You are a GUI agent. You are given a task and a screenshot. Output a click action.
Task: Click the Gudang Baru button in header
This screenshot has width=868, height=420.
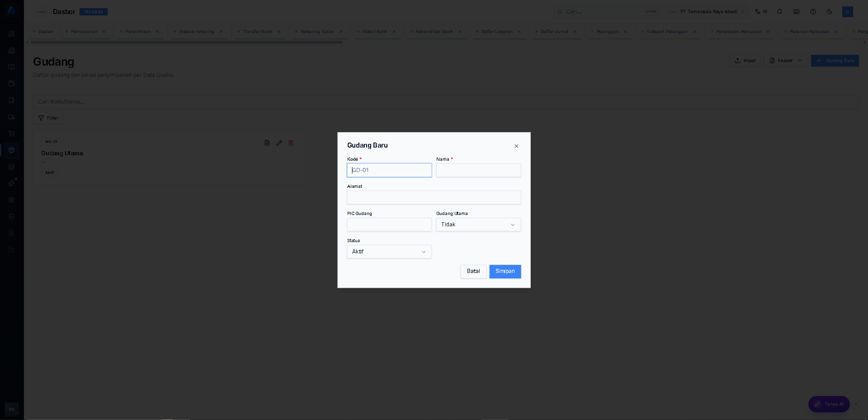[x=835, y=61]
